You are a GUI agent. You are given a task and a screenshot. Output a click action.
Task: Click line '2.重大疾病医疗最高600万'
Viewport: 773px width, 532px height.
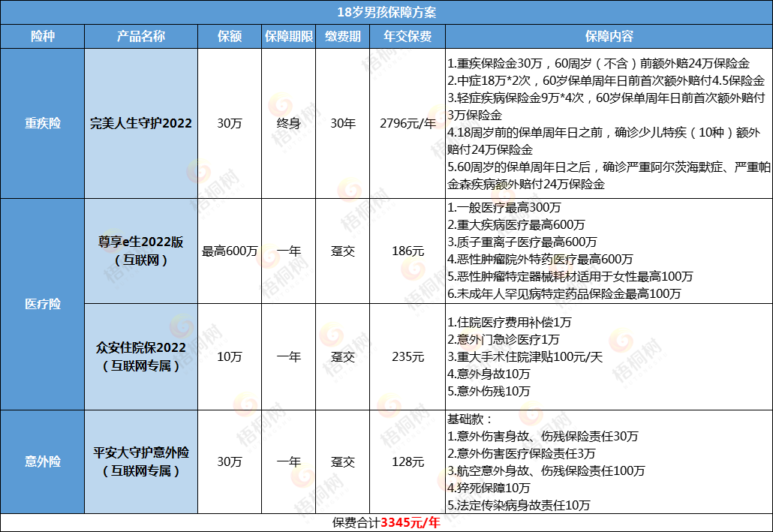coord(516,224)
